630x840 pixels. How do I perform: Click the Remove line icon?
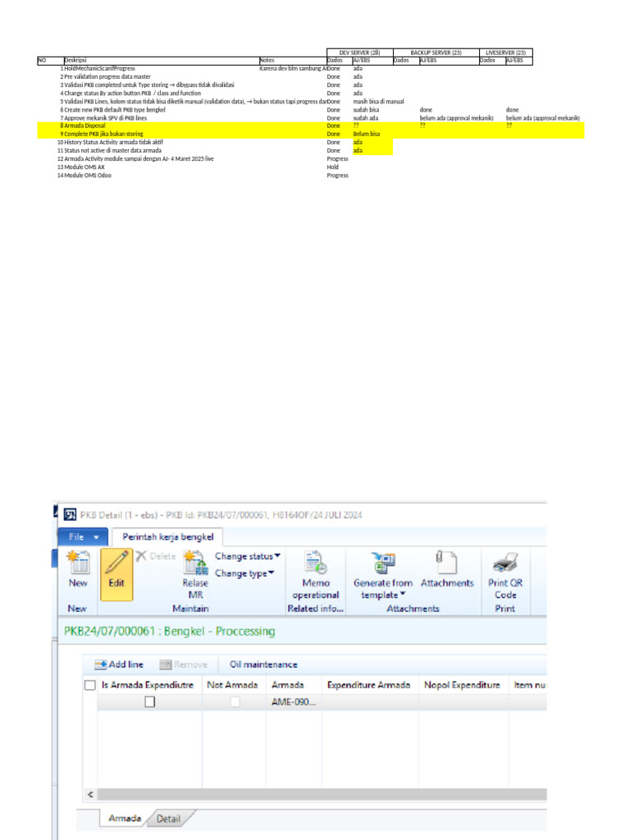pos(166,664)
